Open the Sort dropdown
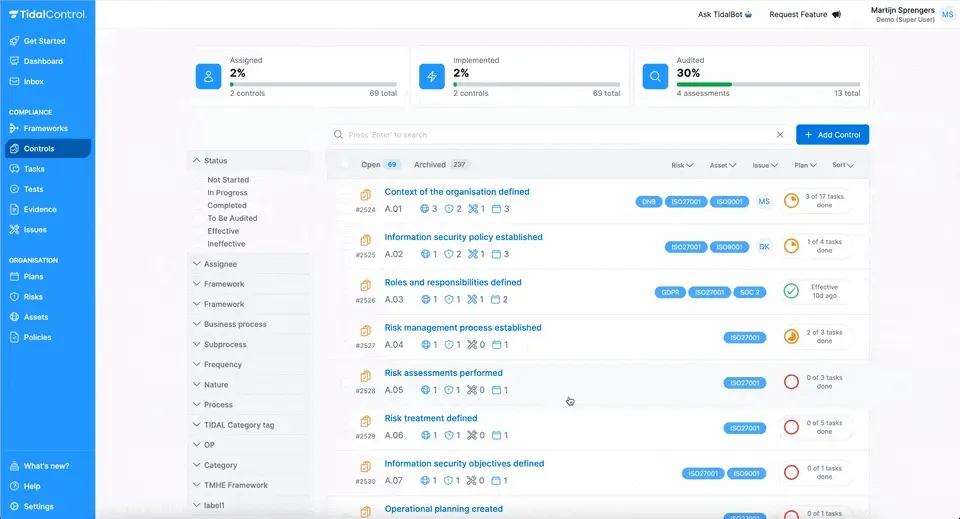960x519 pixels. pyautogui.click(x=843, y=165)
